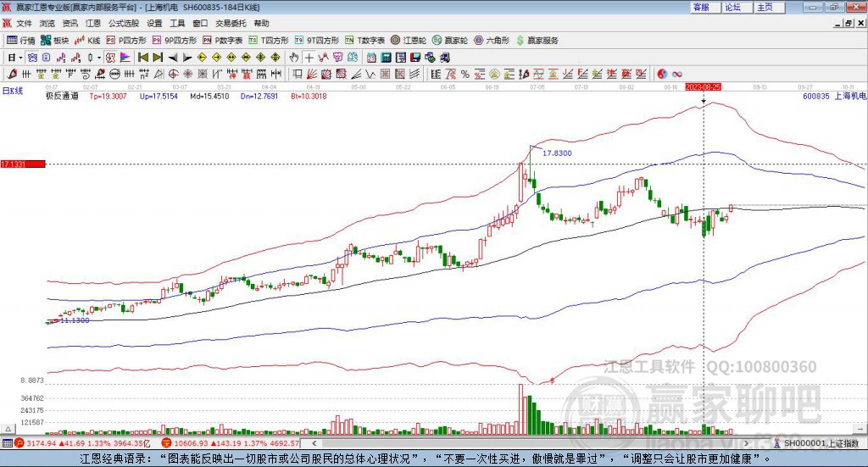Open the calculator icon
Screen dimensions: 868x467
386,58
